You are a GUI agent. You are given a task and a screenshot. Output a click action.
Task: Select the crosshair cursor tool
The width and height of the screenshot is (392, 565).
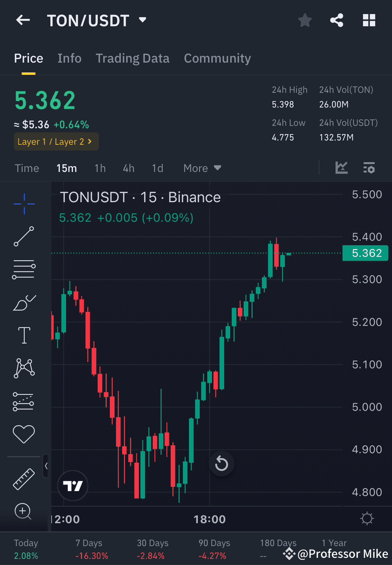pos(24,203)
